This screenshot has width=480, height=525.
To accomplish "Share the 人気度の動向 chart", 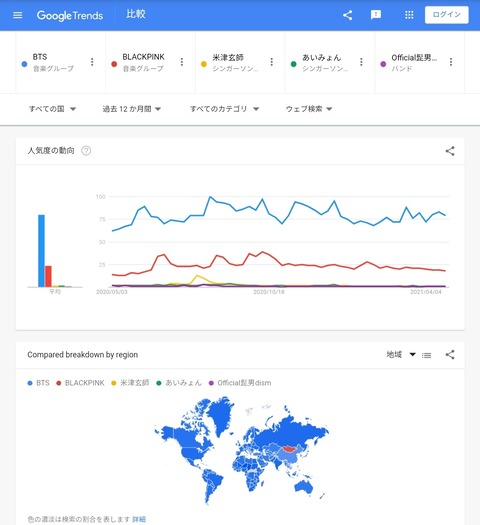I will pos(450,151).
